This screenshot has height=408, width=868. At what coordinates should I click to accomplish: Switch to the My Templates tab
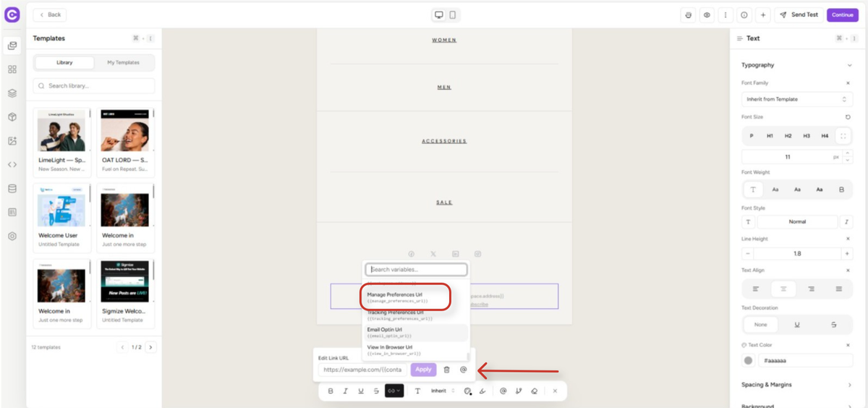point(123,63)
